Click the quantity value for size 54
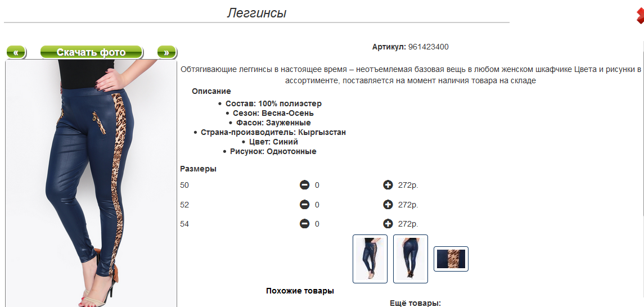 click(317, 224)
